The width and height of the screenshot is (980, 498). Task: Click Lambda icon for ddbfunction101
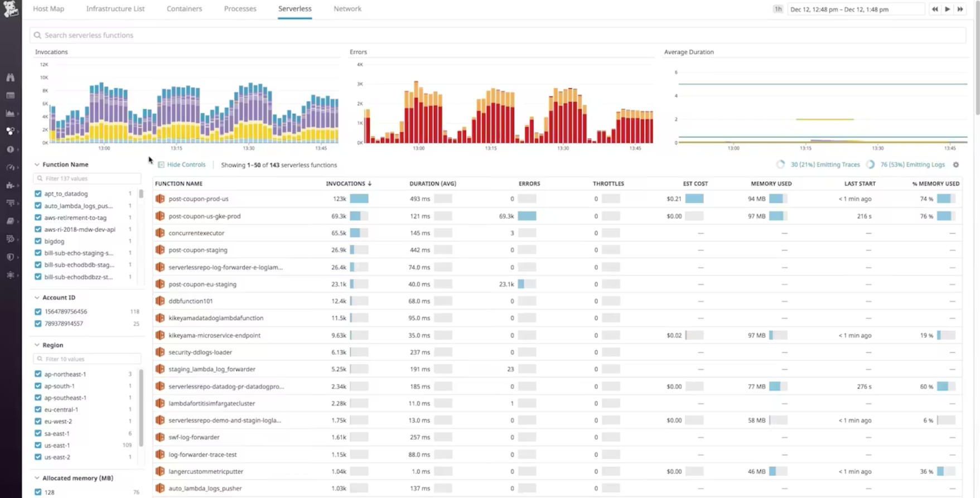click(160, 301)
